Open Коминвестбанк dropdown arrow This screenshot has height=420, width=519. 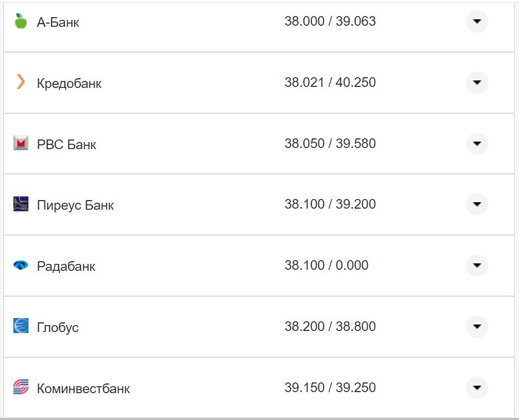point(477,388)
